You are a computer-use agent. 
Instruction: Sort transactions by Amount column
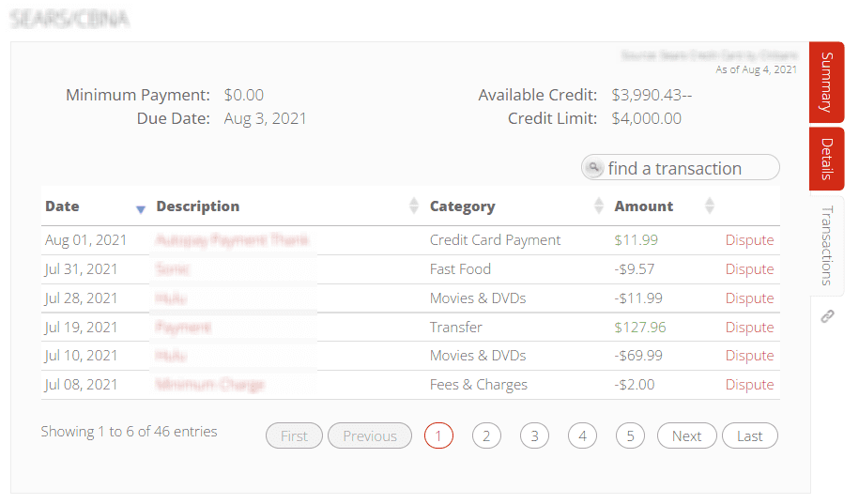point(644,206)
